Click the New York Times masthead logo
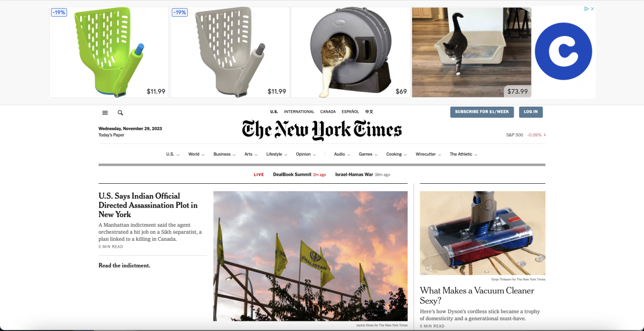The width and height of the screenshot is (644, 331). point(322,130)
